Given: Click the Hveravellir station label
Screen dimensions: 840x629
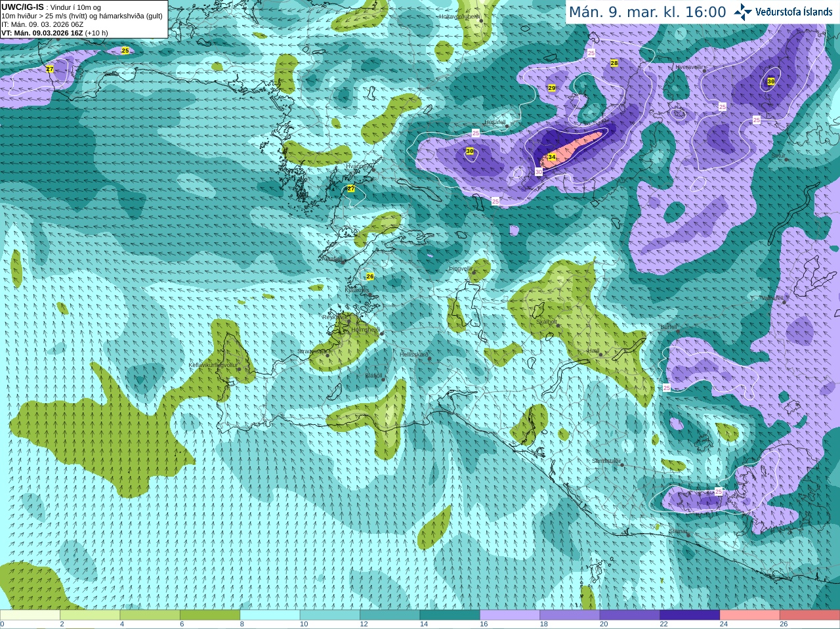Looking at the screenshot, I should tap(689, 67).
